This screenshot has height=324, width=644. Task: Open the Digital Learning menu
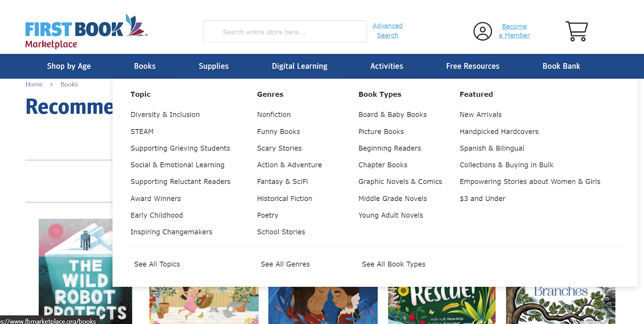[x=299, y=66]
